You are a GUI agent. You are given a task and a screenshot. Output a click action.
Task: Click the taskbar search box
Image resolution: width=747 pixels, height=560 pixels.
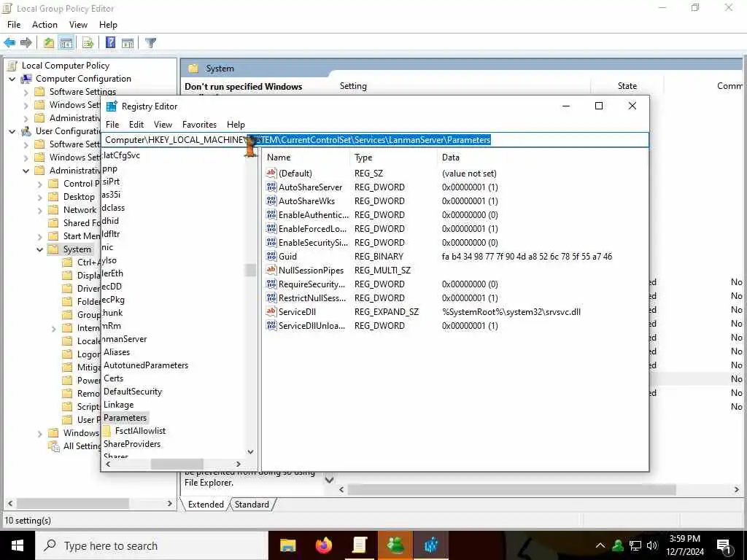(152, 545)
